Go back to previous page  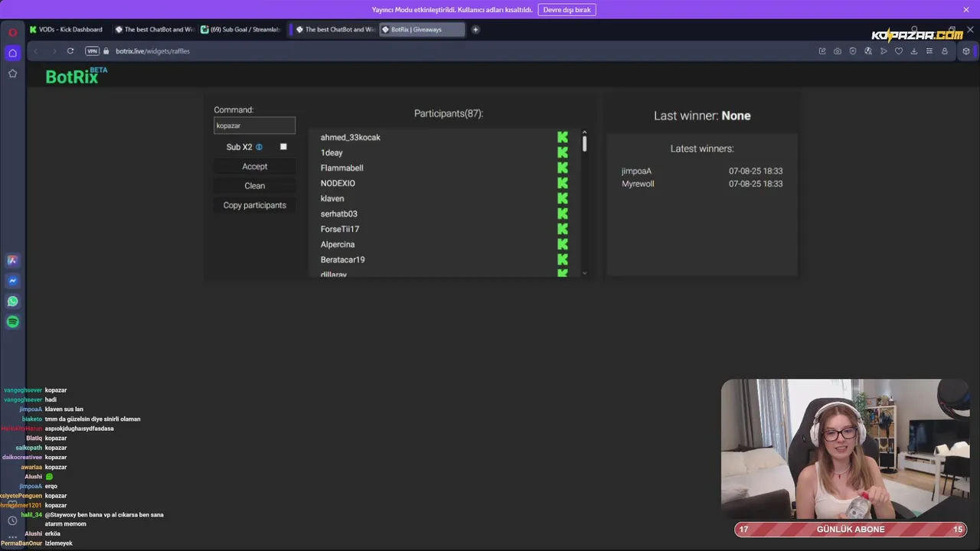[x=35, y=51]
